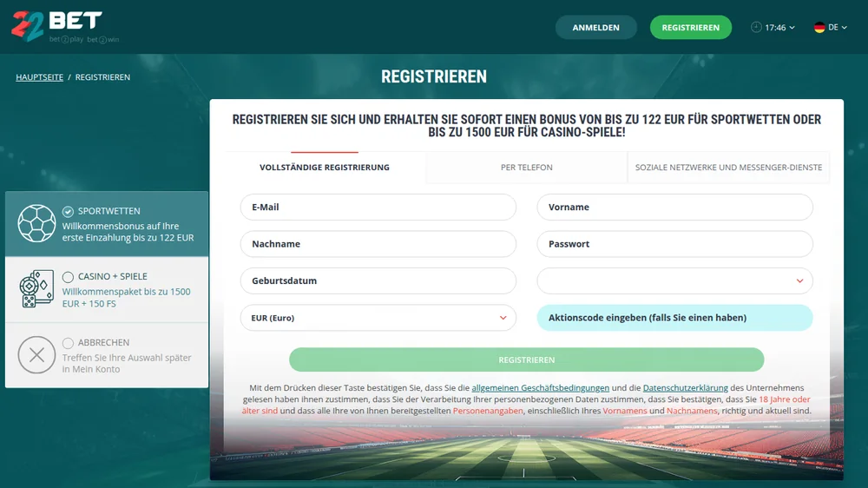This screenshot has width=868, height=488.
Task: Open the EUR (Euro) currency dropdown
Action: click(378, 318)
